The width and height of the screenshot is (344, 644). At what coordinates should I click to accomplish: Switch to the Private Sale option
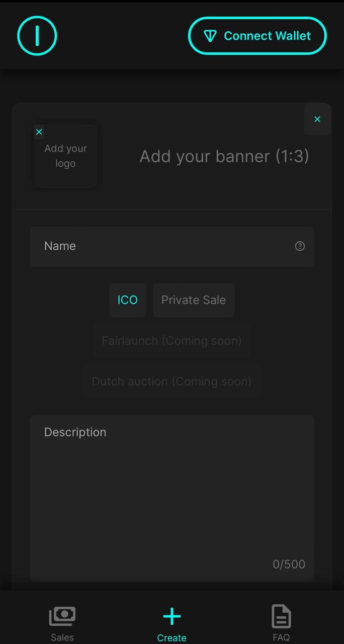(x=193, y=300)
